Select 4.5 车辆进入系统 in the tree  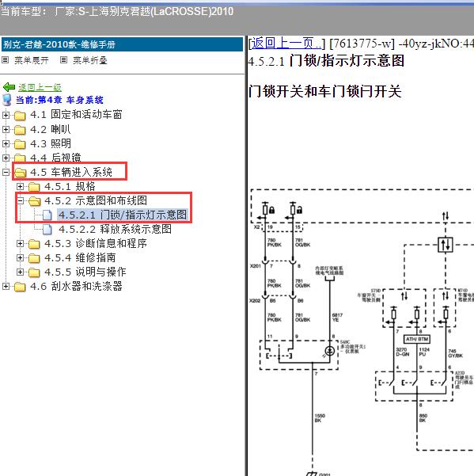pyautogui.click(x=71, y=172)
